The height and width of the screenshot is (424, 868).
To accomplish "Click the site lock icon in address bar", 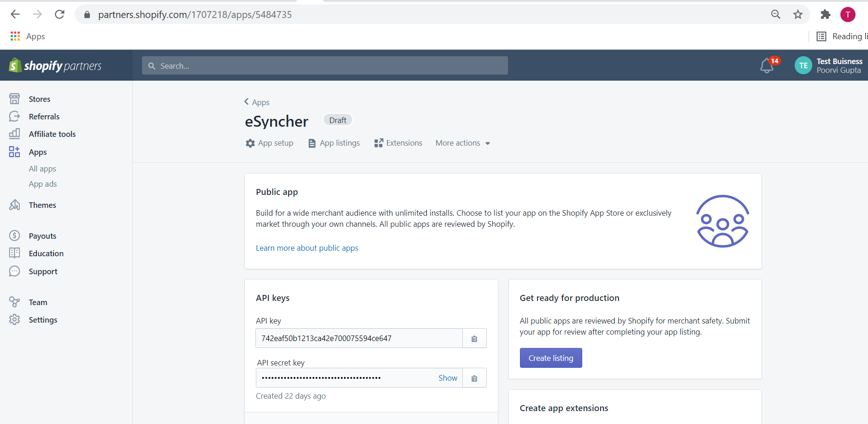I will pos(87,15).
